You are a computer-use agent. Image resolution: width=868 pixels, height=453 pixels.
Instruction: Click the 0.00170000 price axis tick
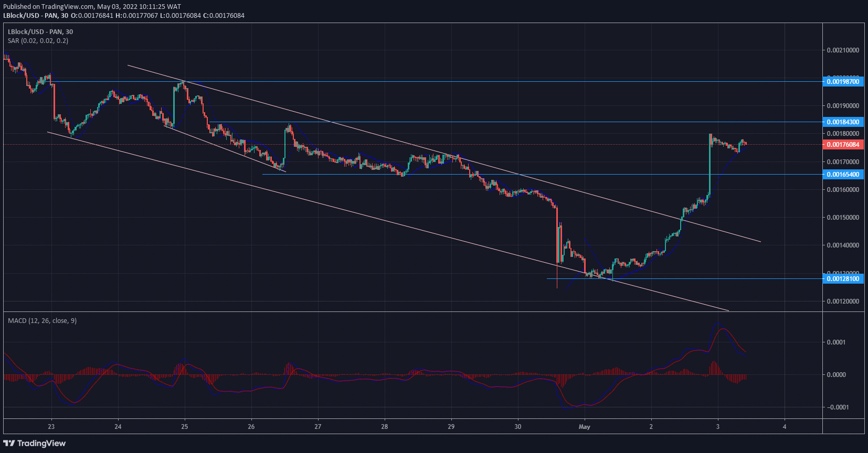click(843, 162)
